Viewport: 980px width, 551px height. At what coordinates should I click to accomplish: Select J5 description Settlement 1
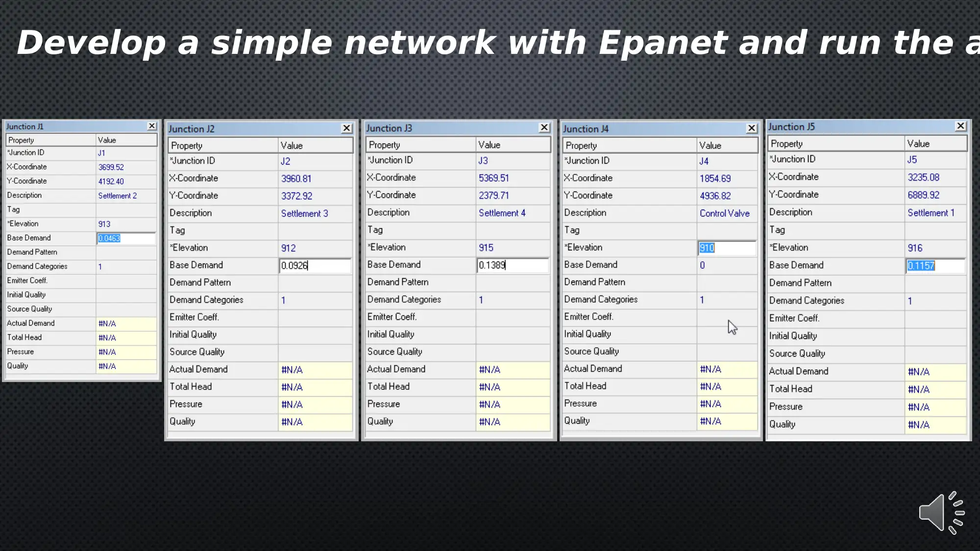coord(931,213)
